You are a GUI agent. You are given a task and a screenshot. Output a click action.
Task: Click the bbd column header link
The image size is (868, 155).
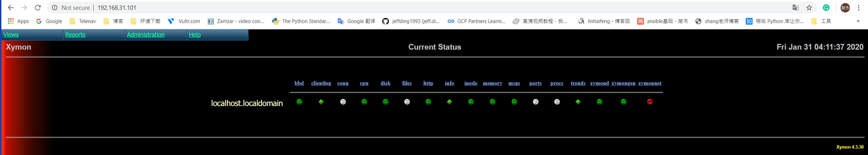tap(299, 83)
